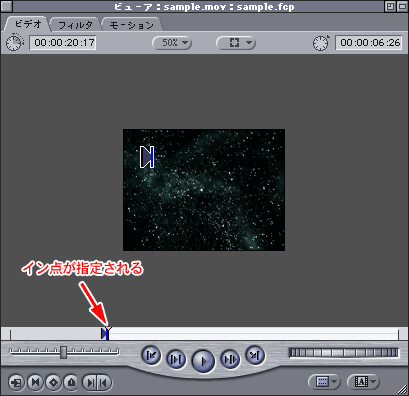409x396 pixels.
Task: Click the Play Around Current Frame button
Action: pos(230,359)
